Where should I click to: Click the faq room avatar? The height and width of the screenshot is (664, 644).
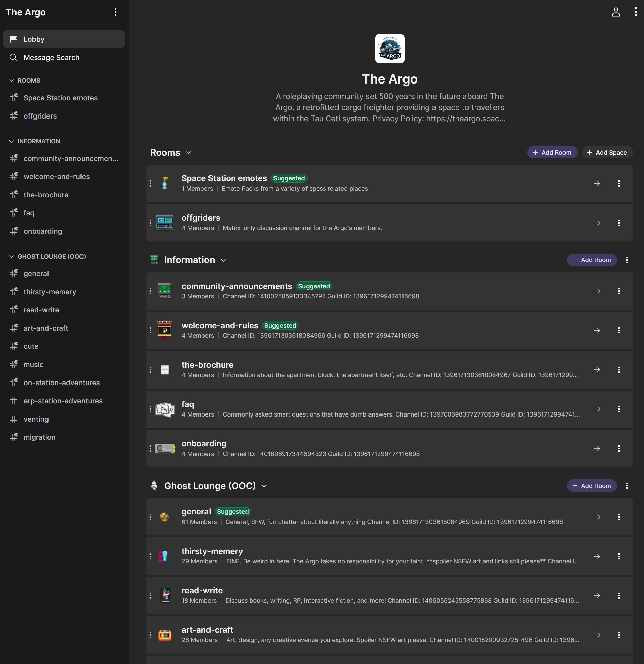165,409
